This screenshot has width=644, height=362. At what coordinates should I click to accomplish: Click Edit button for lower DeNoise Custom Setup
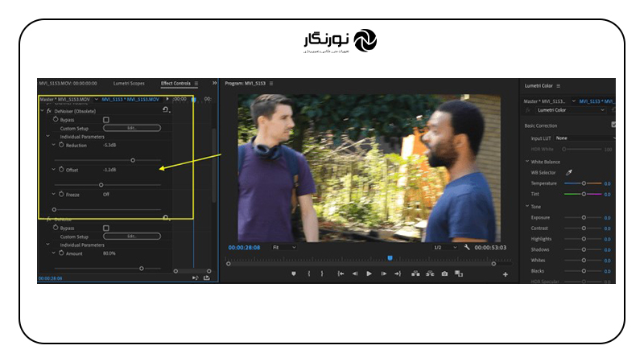[x=132, y=236]
